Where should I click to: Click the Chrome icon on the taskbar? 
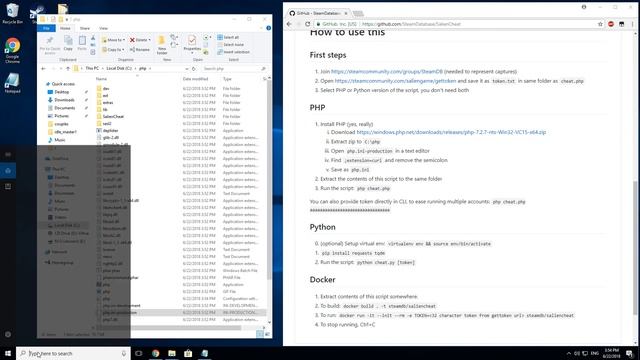156,353
